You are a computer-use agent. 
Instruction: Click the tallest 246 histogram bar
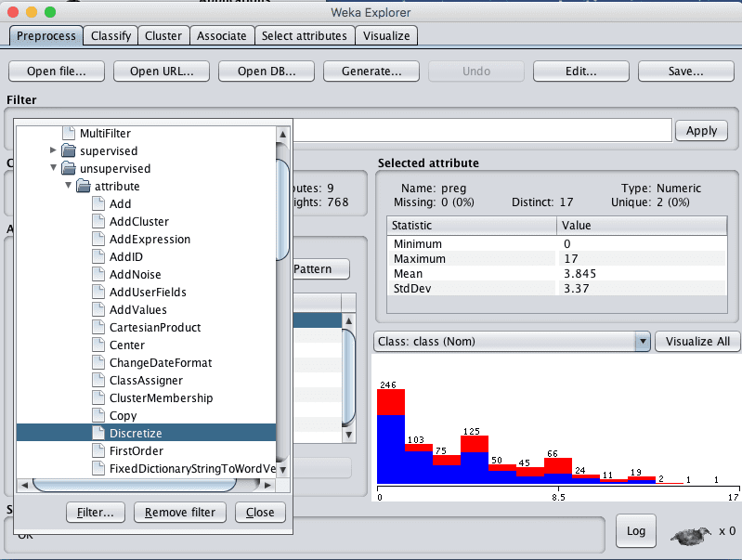pyautogui.click(x=391, y=436)
